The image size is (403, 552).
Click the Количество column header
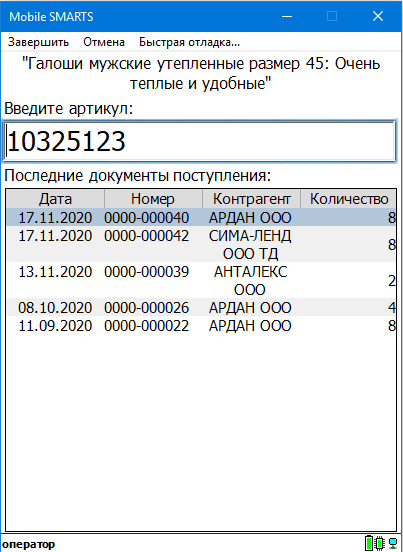coord(348,199)
